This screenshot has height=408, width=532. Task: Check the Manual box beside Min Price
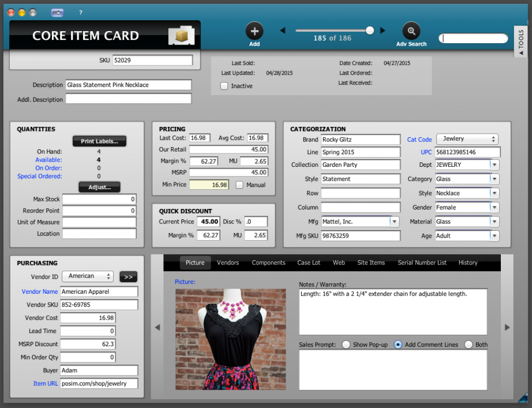point(240,185)
